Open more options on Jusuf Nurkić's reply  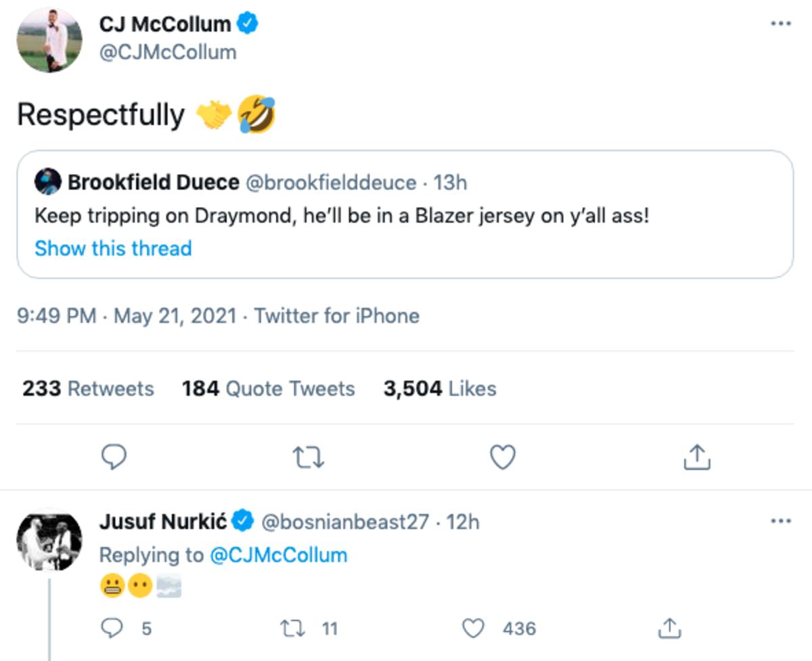point(781,522)
